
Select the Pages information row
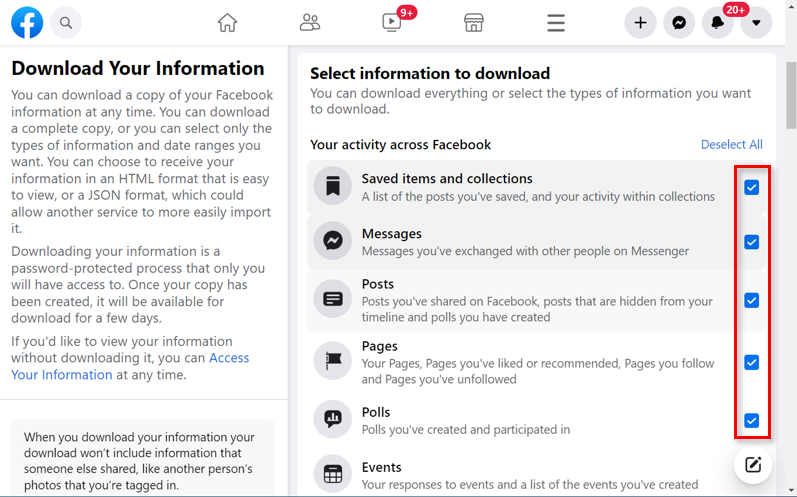[x=536, y=362]
